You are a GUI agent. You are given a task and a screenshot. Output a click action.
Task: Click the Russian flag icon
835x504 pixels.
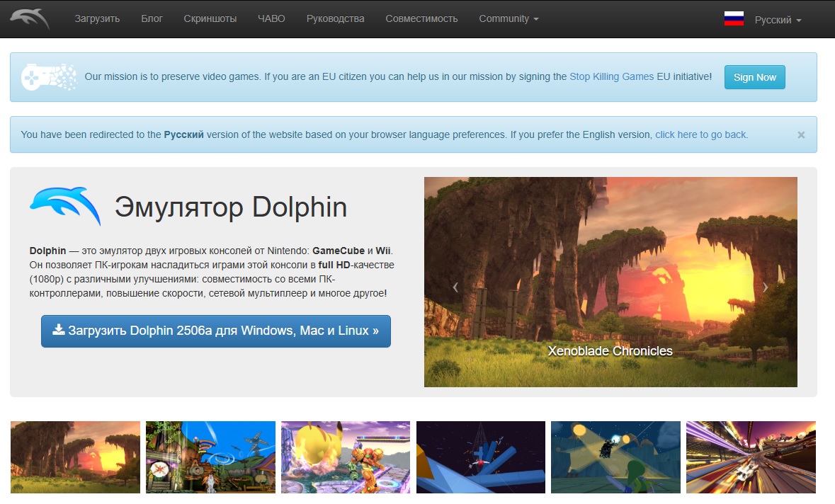[733, 19]
